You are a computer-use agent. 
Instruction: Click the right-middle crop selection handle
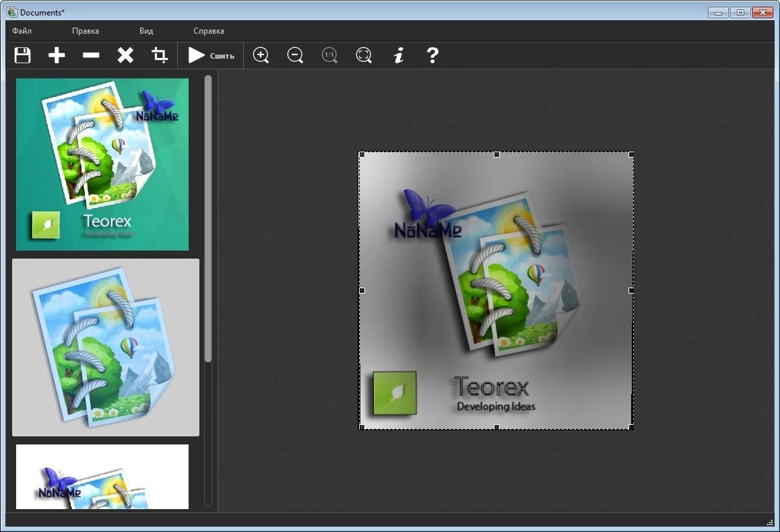coord(630,290)
